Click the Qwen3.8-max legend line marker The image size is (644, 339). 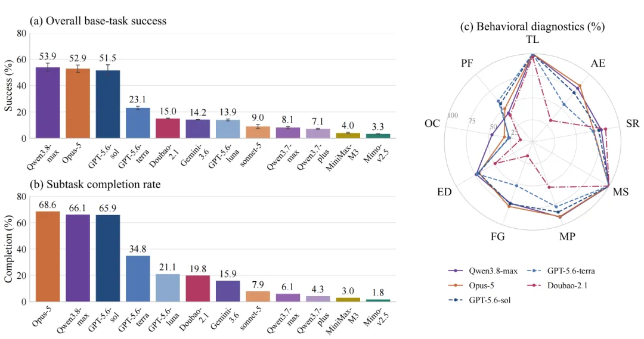tap(456, 271)
